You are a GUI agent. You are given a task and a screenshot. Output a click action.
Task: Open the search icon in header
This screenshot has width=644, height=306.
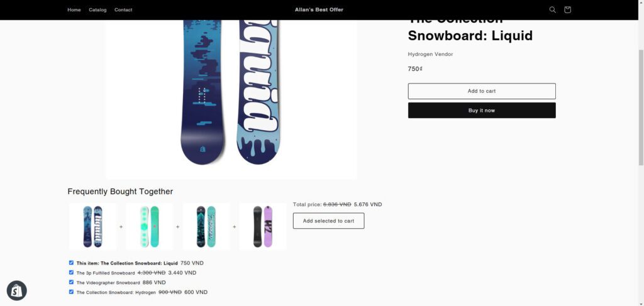coord(552,10)
